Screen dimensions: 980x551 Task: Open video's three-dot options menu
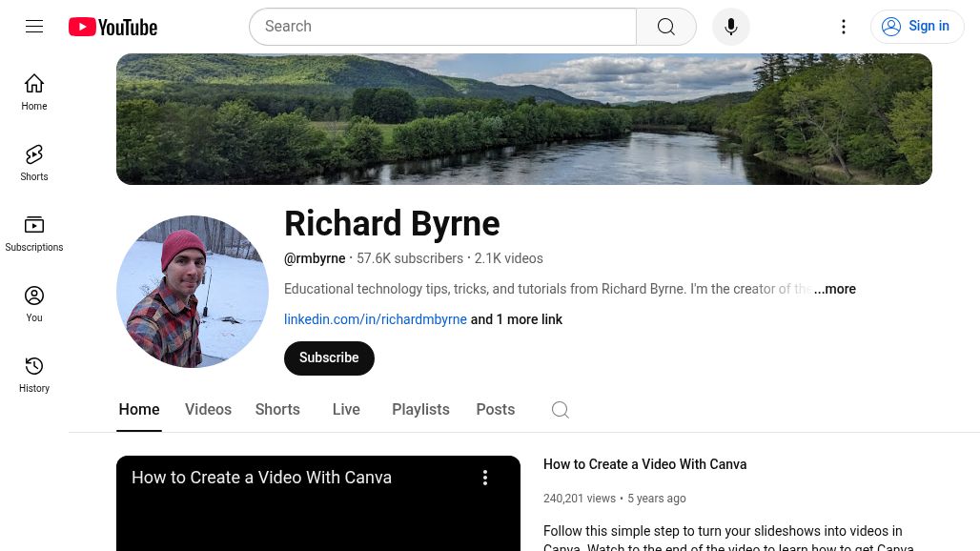pyautogui.click(x=485, y=478)
